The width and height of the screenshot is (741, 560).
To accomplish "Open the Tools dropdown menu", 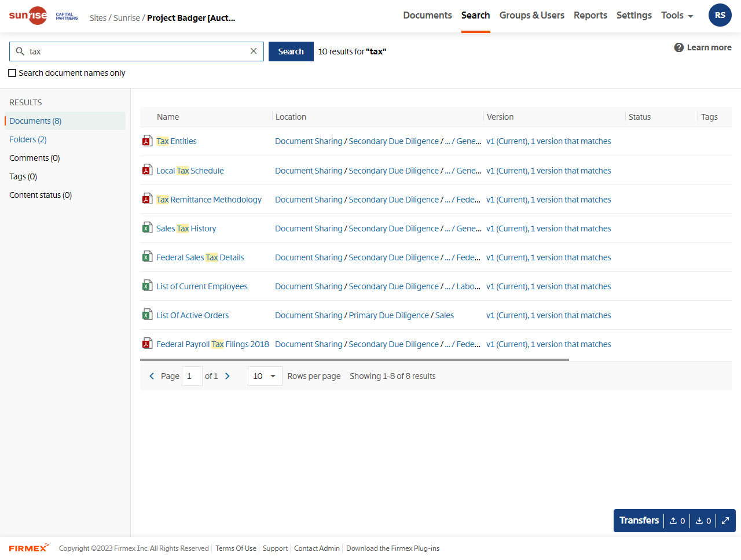I will [x=676, y=15].
